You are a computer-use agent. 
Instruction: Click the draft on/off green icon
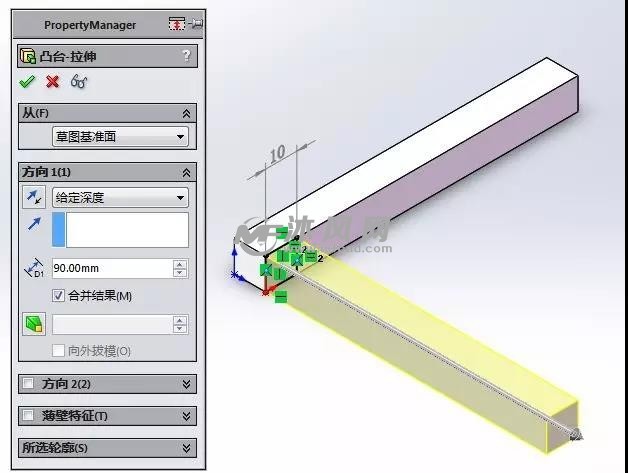point(34,324)
